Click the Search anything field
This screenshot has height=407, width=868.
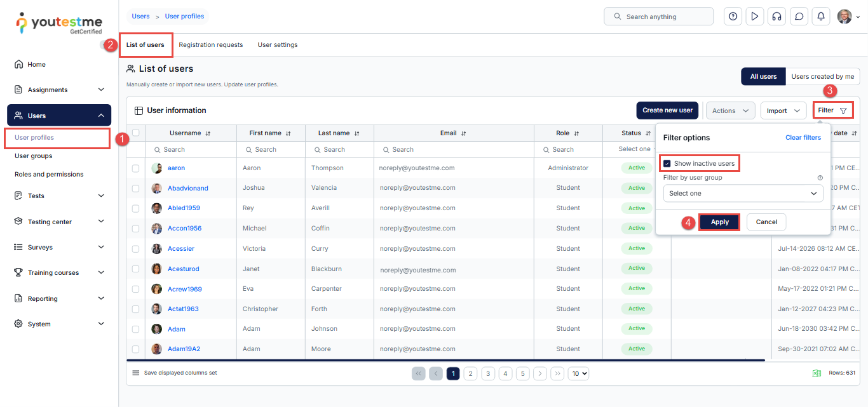(x=659, y=17)
